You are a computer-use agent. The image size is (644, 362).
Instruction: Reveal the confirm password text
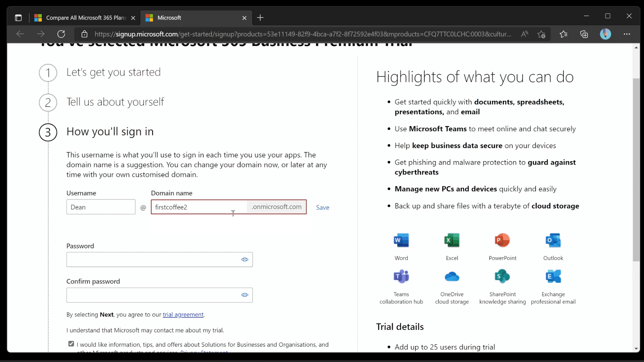[245, 295]
